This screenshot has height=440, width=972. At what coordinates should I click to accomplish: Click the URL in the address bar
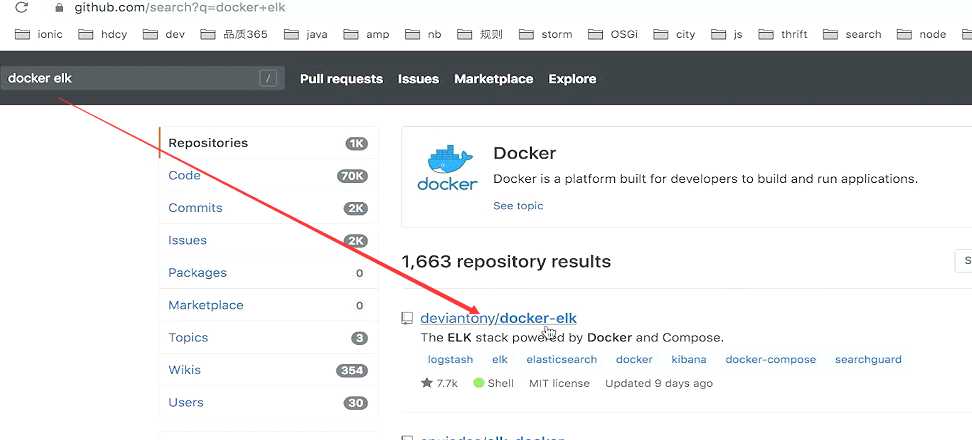point(180,8)
